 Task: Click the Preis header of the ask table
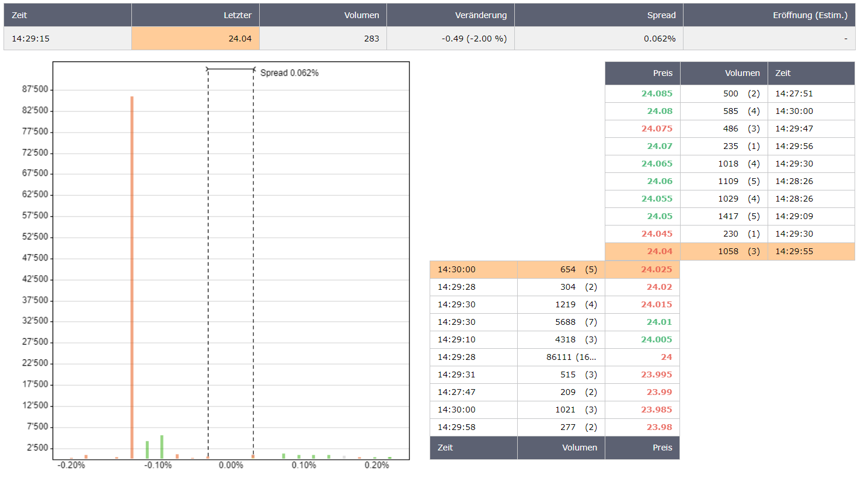663,73
